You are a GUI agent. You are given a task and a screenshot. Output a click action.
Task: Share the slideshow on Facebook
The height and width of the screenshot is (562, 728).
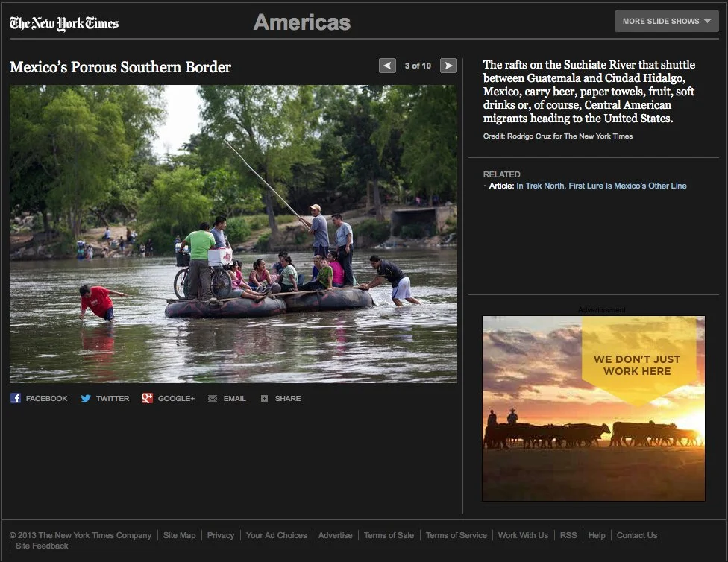pos(39,398)
